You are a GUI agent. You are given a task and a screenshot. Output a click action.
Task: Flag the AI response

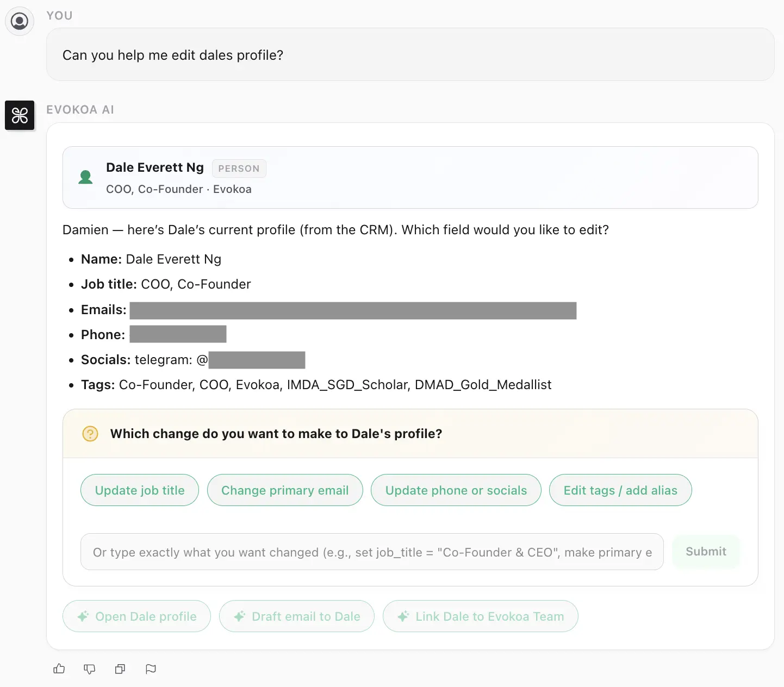pos(150,669)
